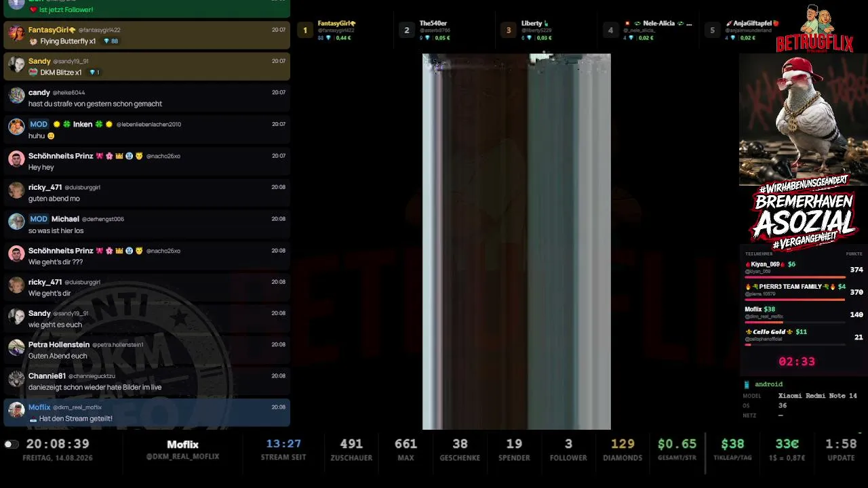Click the heart icon on "Ist jetzt Follower!"
The width and height of the screenshot is (868, 488).
[33, 10]
